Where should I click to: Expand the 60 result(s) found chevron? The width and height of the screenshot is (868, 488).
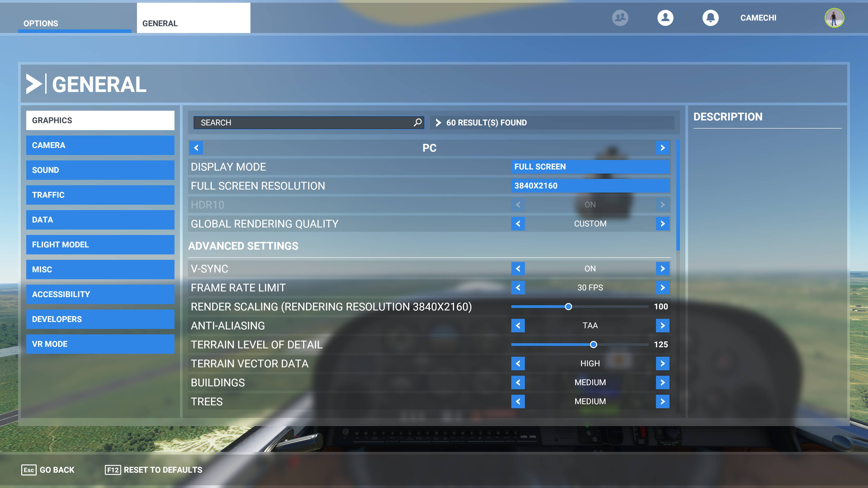click(x=438, y=123)
